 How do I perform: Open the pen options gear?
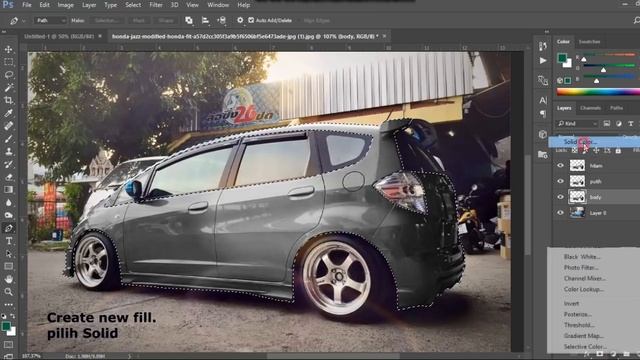pos(240,20)
